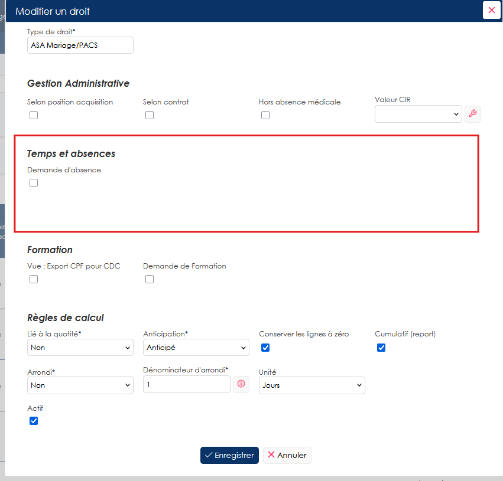This screenshot has height=481, width=503.
Task: Tick Demande de Formation checkbox
Action: (149, 279)
